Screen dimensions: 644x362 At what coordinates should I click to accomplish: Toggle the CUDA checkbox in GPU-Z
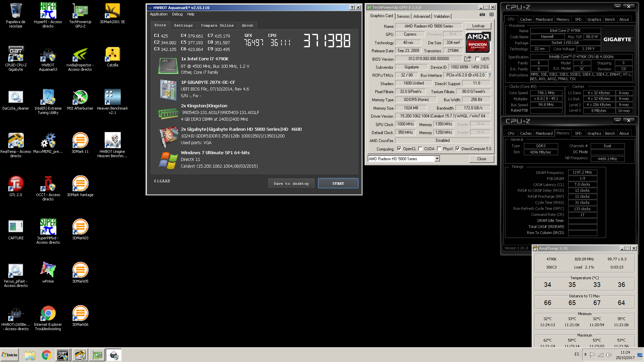420,148
